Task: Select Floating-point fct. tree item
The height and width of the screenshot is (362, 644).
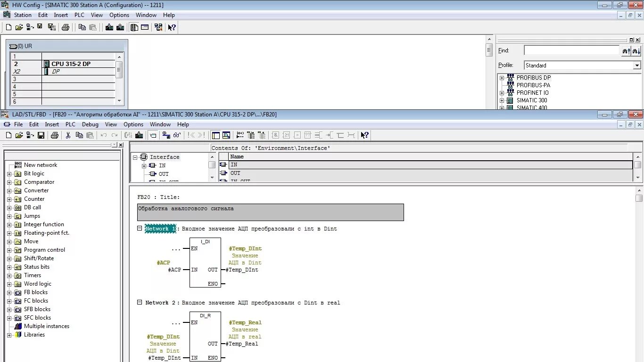Action: pos(47,233)
